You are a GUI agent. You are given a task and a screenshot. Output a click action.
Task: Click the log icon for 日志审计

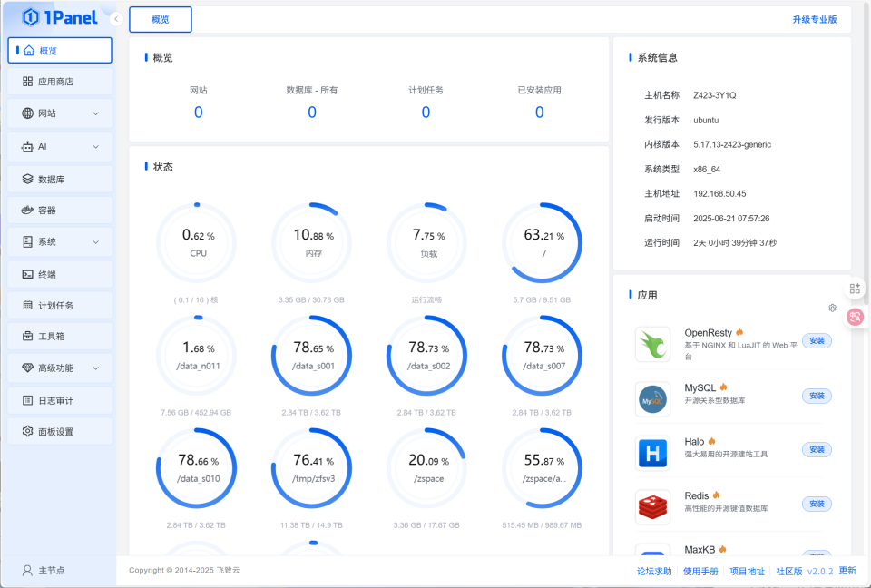(28, 400)
